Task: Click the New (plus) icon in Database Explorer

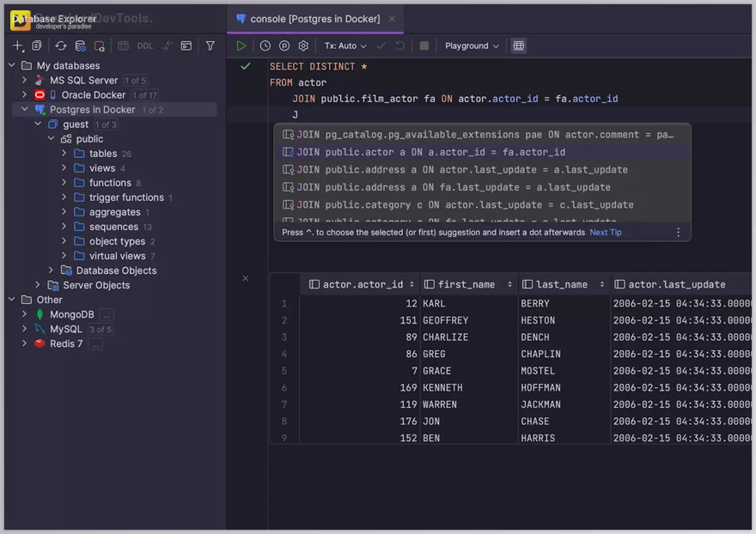Action: click(x=17, y=46)
